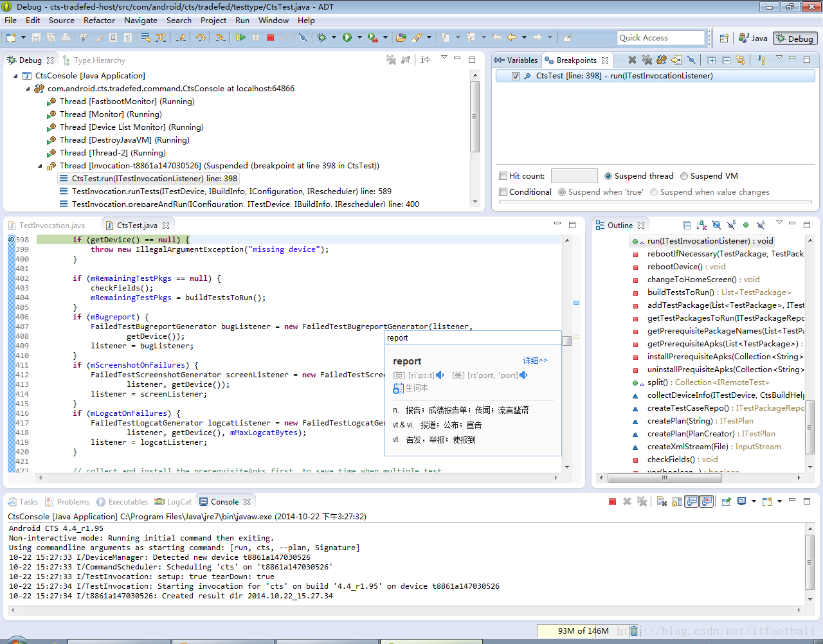Switch to the Java perspective

coord(753,38)
